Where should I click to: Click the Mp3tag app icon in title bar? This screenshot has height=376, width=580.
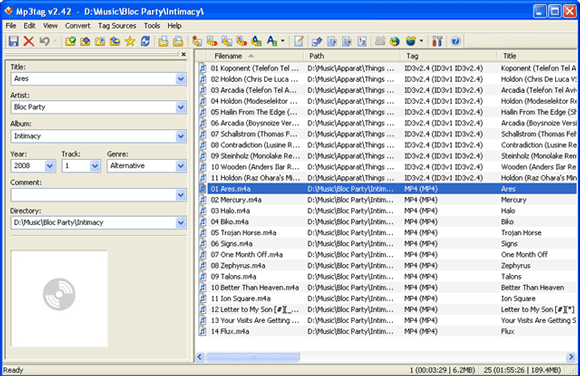[x=9, y=11]
